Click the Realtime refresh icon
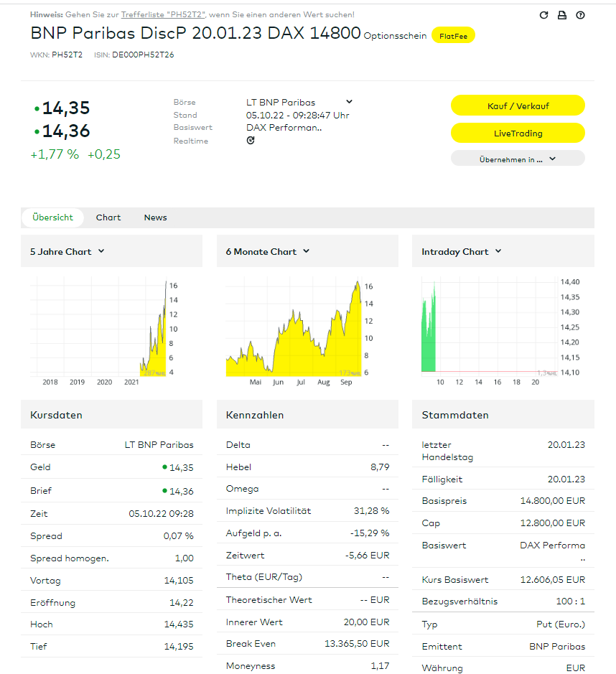Screen dimensions: 616x674 click(x=251, y=141)
